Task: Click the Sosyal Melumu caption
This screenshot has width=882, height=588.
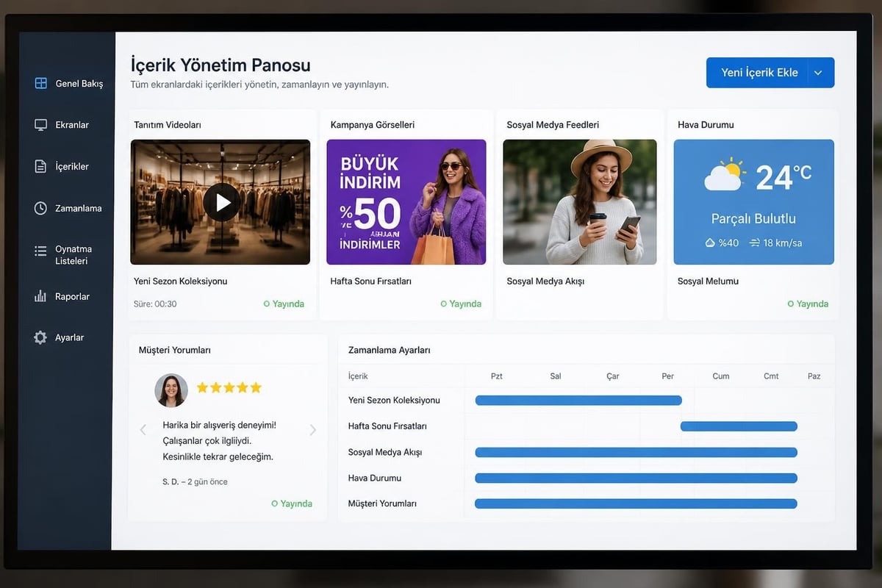Action: pyautogui.click(x=708, y=282)
